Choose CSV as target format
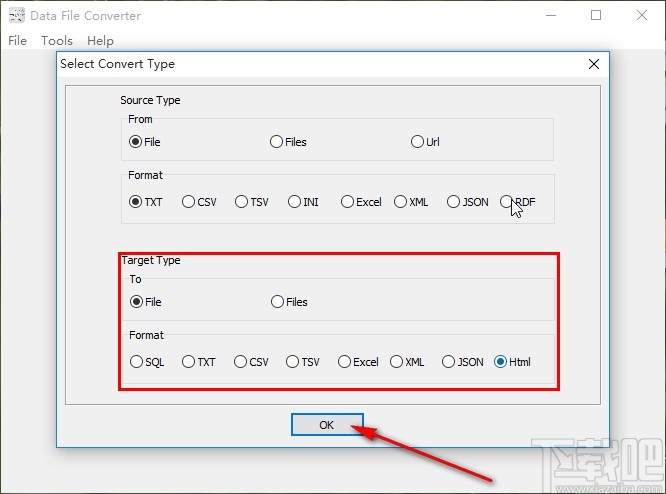Image resolution: width=666 pixels, height=494 pixels. point(251,362)
